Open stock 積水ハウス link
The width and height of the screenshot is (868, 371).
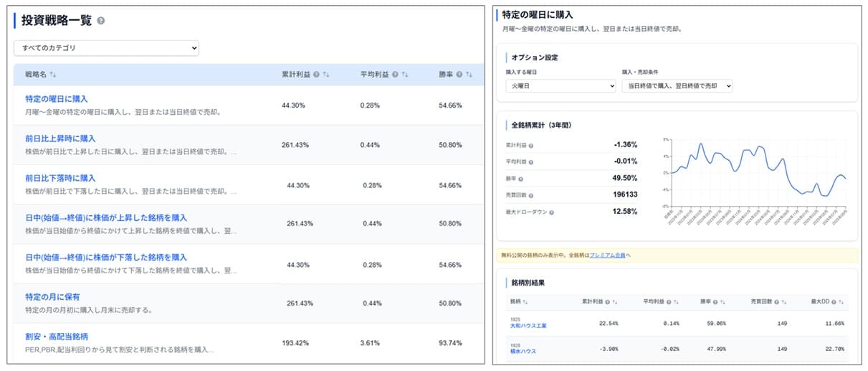(x=523, y=351)
